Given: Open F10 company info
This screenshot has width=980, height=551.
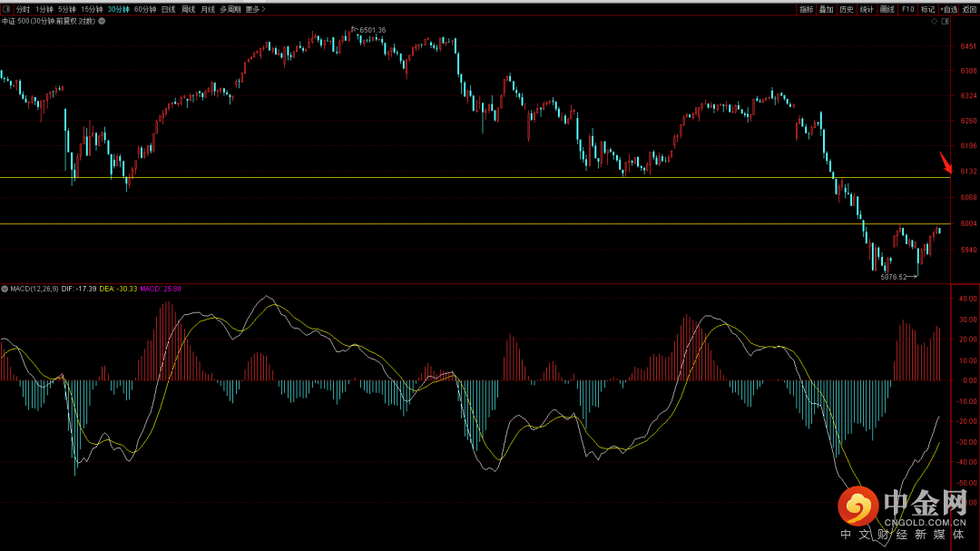Looking at the screenshot, I should click(x=908, y=9).
